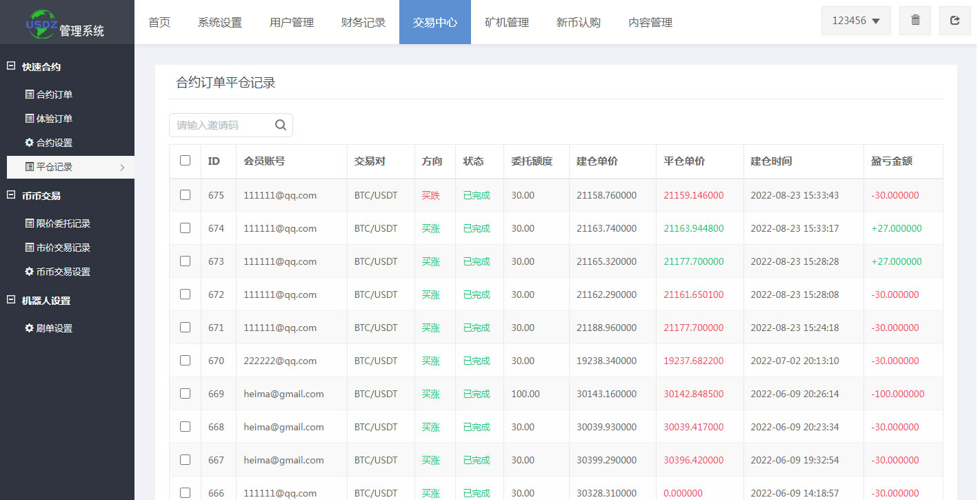Click the 买跌 direction in row 675
Image resolution: width=980 pixels, height=500 pixels.
[430, 195]
